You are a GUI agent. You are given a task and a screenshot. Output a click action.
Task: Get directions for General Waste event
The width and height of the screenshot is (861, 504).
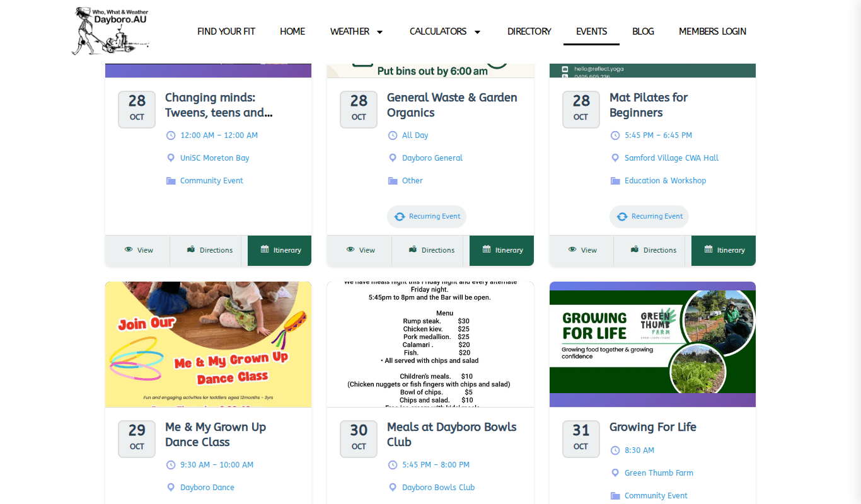430,250
